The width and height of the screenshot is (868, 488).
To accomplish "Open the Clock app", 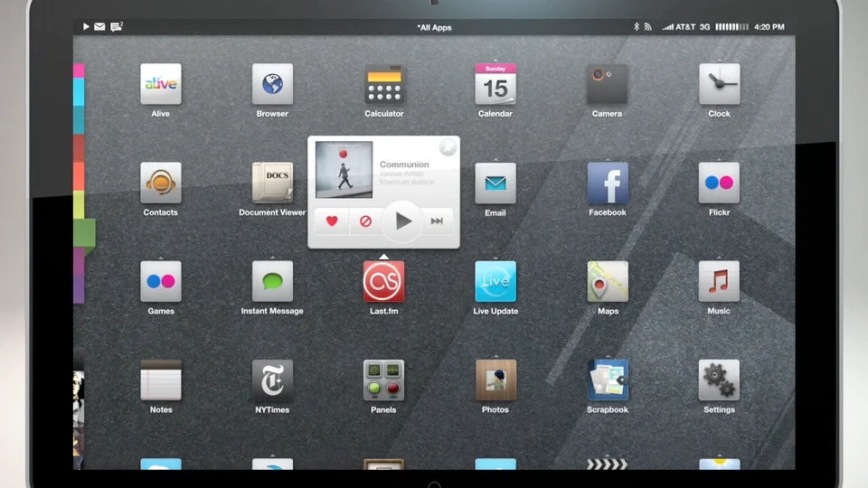I will [x=719, y=84].
